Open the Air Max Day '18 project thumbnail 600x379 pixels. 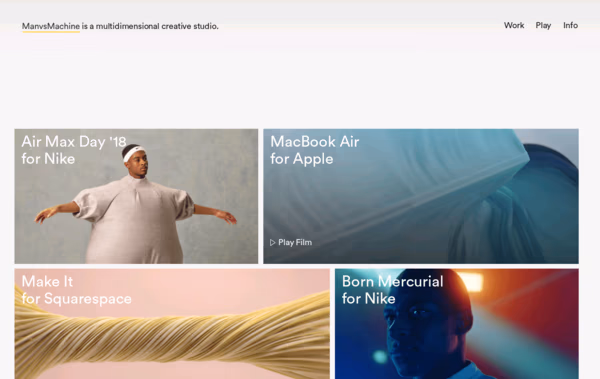pos(136,196)
